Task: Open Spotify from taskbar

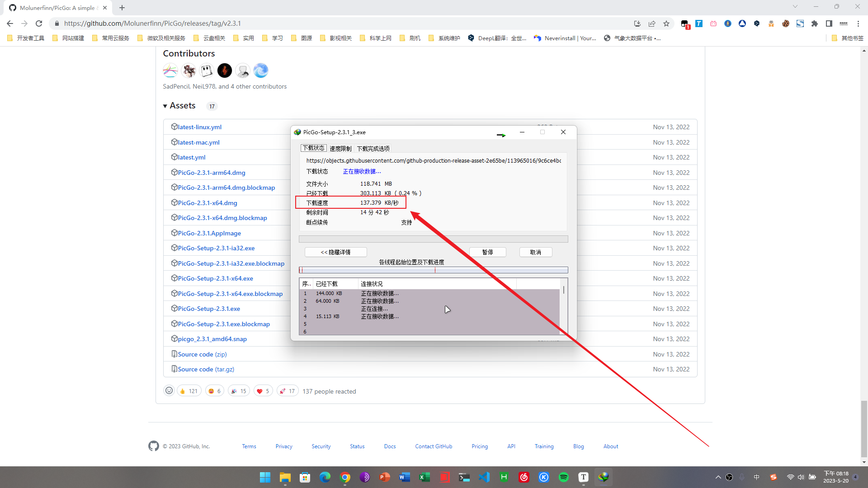Action: tap(564, 477)
